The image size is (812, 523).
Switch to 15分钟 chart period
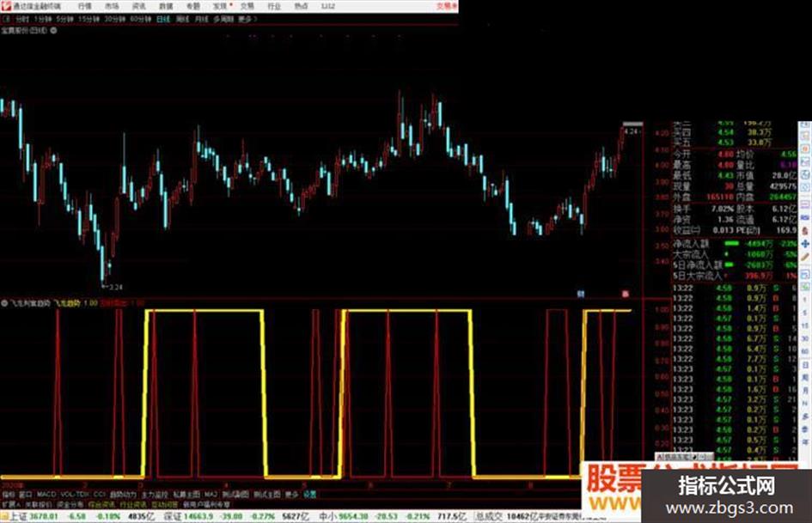point(89,19)
